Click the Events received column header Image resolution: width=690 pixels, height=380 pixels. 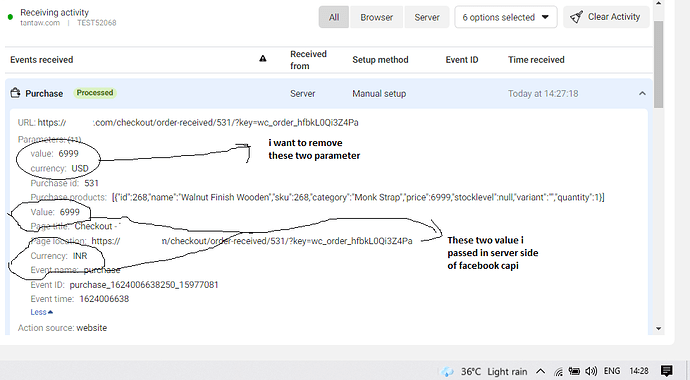42,60
